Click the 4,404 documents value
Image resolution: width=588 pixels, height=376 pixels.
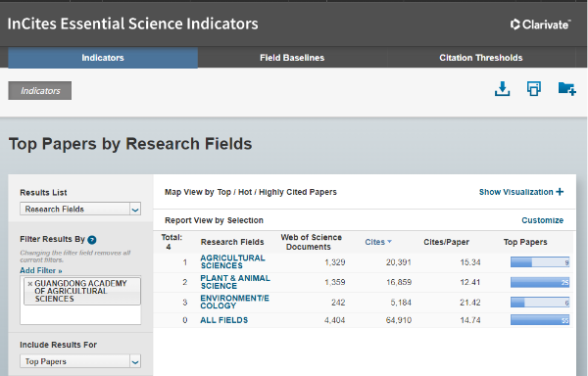tap(335, 320)
